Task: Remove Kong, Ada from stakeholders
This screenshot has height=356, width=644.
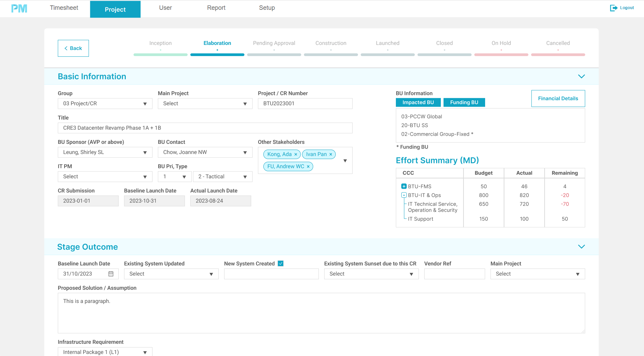Action: pyautogui.click(x=296, y=154)
